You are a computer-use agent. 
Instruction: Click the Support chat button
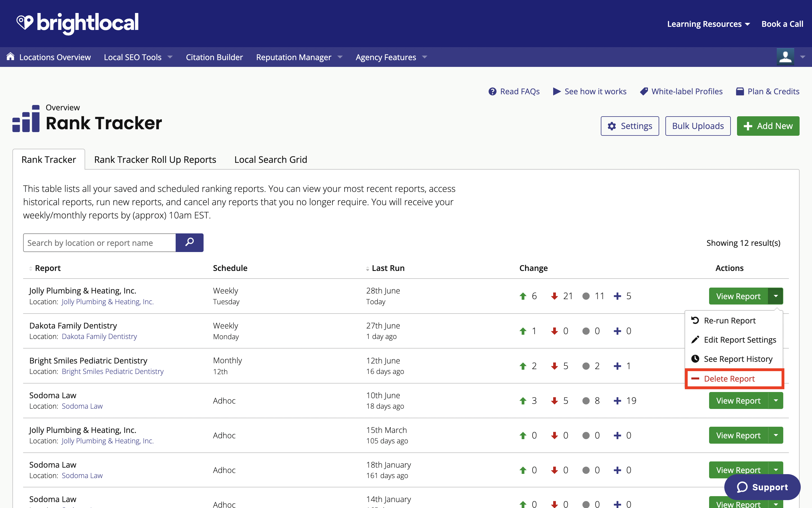[762, 487]
